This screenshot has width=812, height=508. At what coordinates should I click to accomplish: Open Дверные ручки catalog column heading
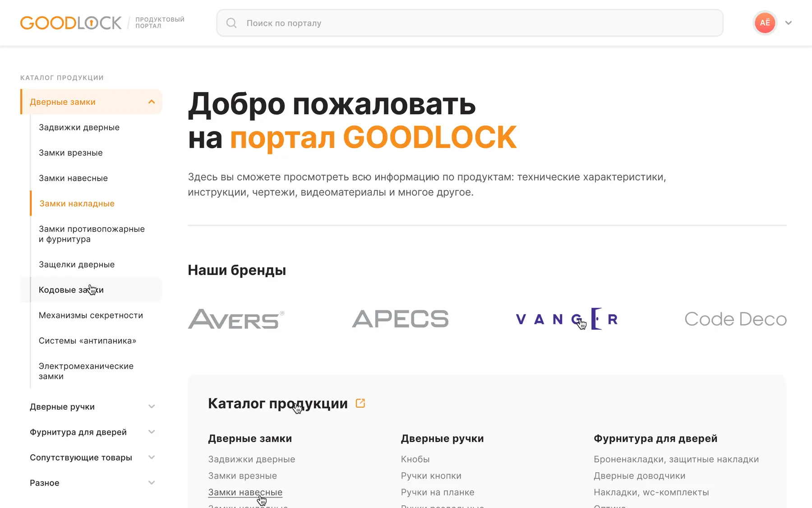[x=442, y=438]
